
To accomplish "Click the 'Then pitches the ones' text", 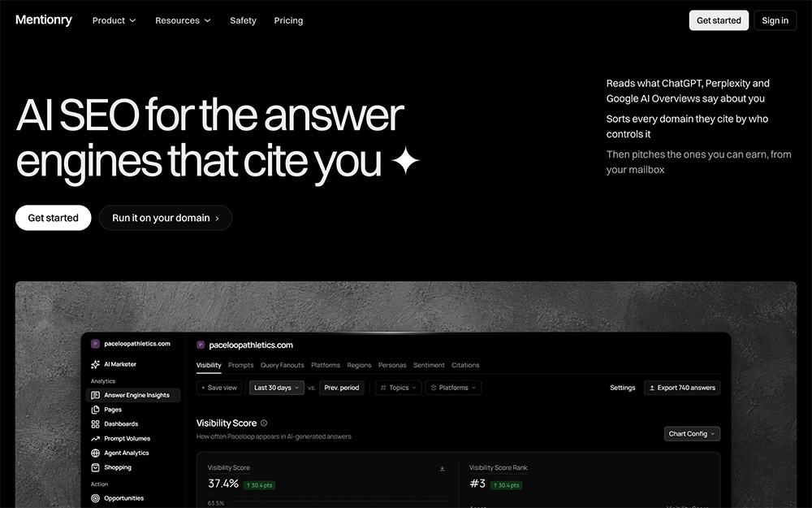I will coord(698,162).
